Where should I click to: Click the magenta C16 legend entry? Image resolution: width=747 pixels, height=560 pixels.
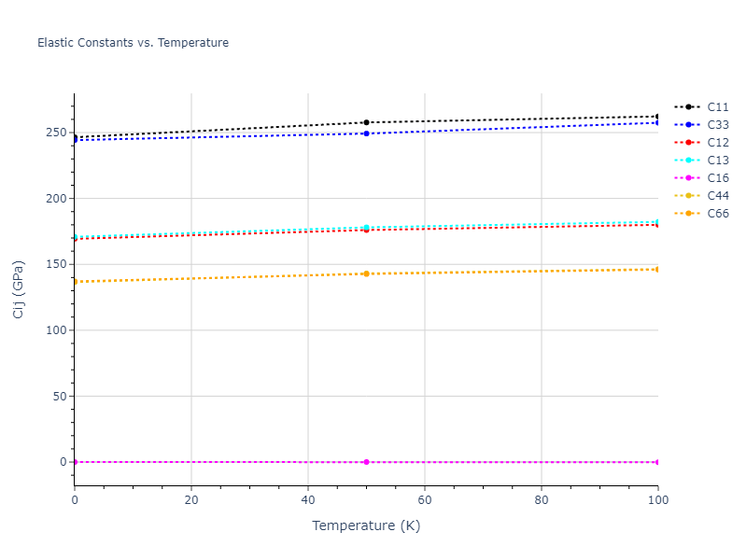(717, 178)
